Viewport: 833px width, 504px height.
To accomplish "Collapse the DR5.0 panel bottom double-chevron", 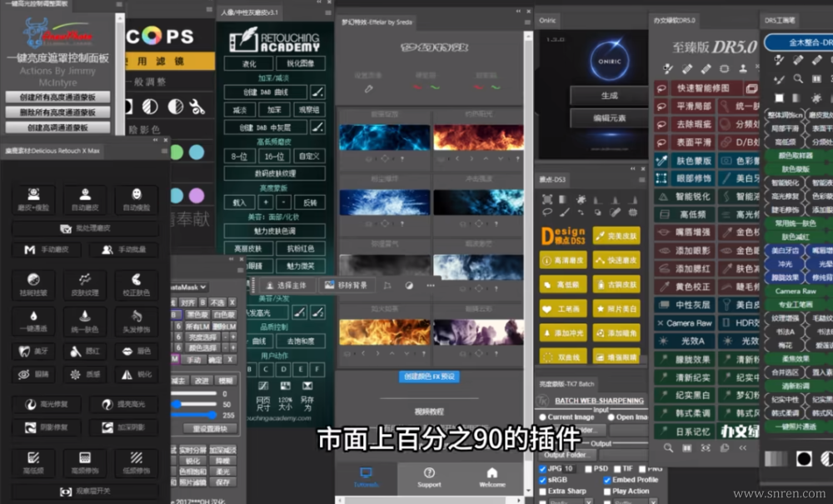I will coord(743,448).
